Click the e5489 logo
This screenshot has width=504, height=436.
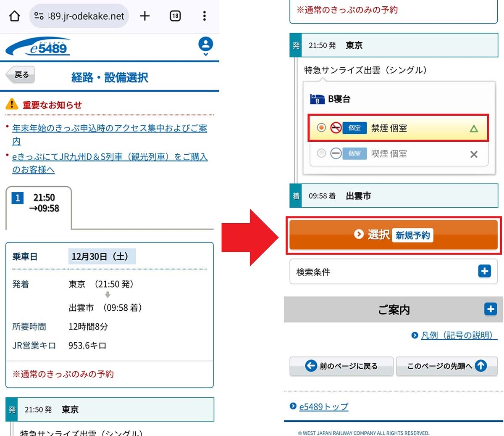tap(39, 47)
